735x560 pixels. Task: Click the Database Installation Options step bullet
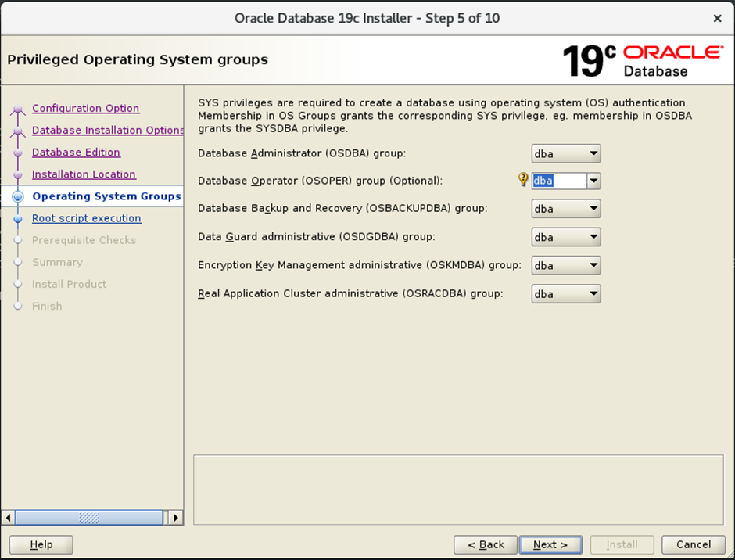click(18, 131)
